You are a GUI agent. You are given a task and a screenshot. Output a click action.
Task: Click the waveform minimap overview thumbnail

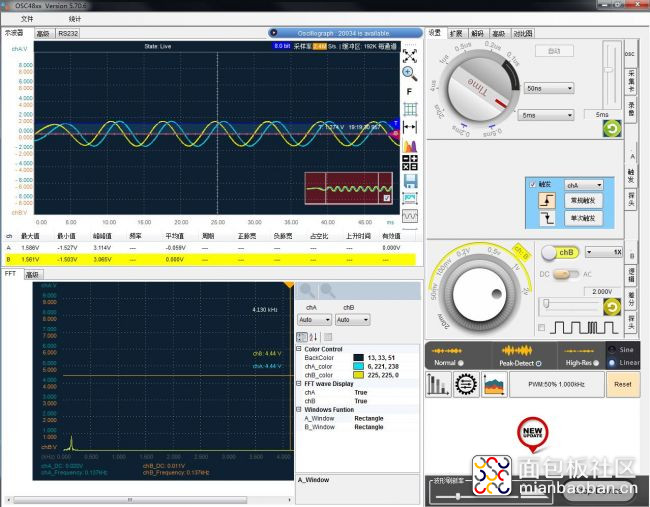349,189
